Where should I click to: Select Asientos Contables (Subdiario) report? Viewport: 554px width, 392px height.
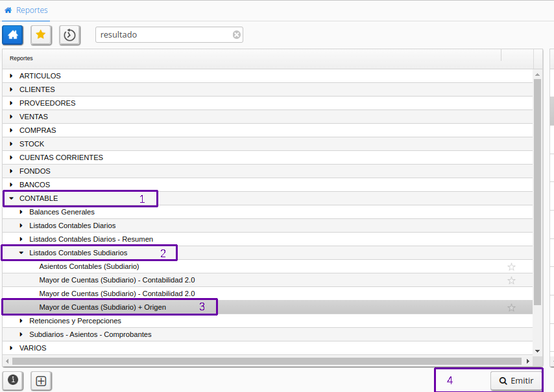89,266
